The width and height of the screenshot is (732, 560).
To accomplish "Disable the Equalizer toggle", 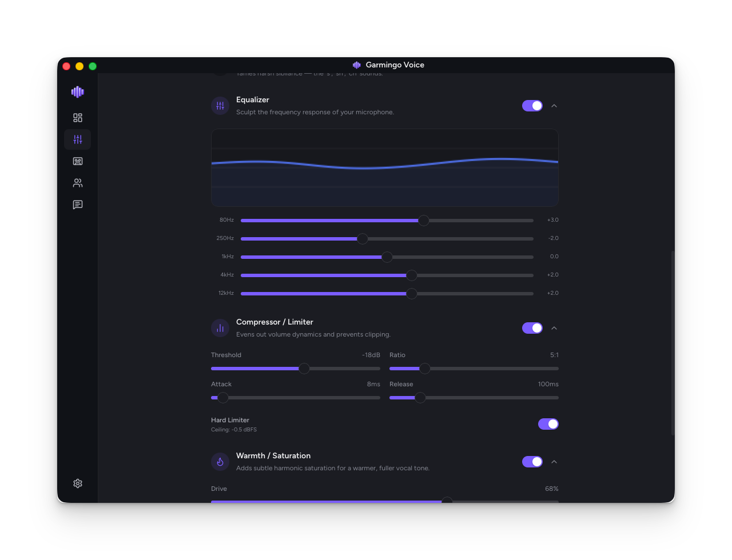I will point(532,106).
